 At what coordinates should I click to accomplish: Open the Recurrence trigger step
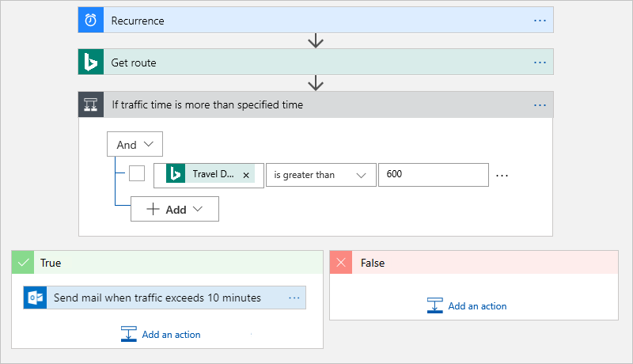click(316, 20)
